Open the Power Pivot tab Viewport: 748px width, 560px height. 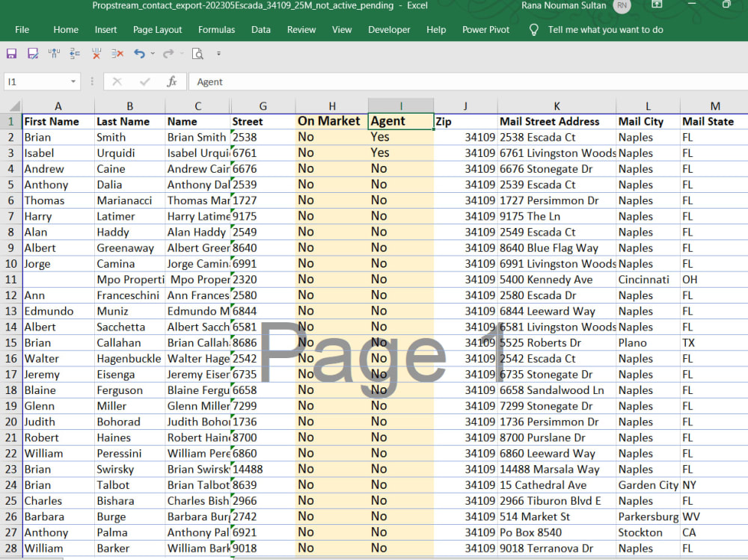485,30
